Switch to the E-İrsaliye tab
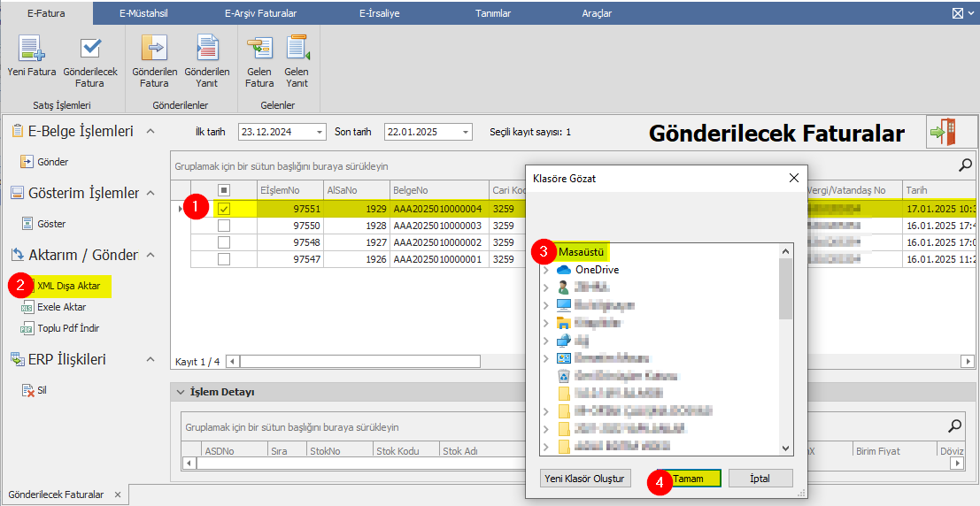 tap(379, 13)
